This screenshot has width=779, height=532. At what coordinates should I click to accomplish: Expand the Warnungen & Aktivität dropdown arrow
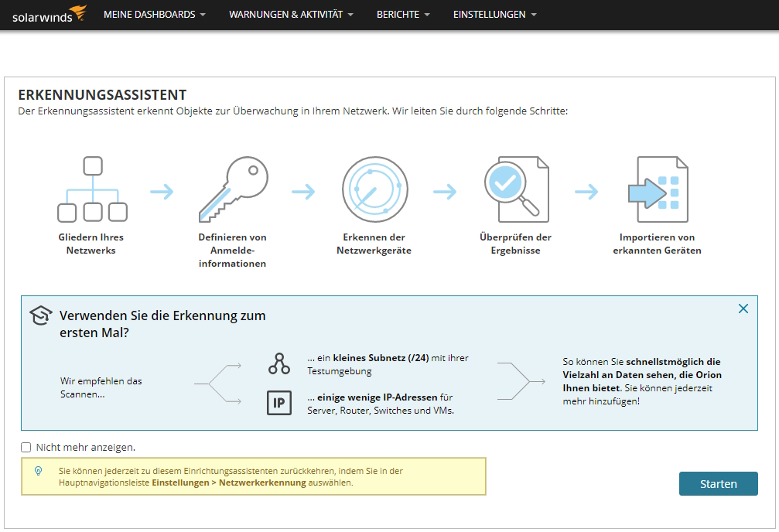pyautogui.click(x=350, y=15)
